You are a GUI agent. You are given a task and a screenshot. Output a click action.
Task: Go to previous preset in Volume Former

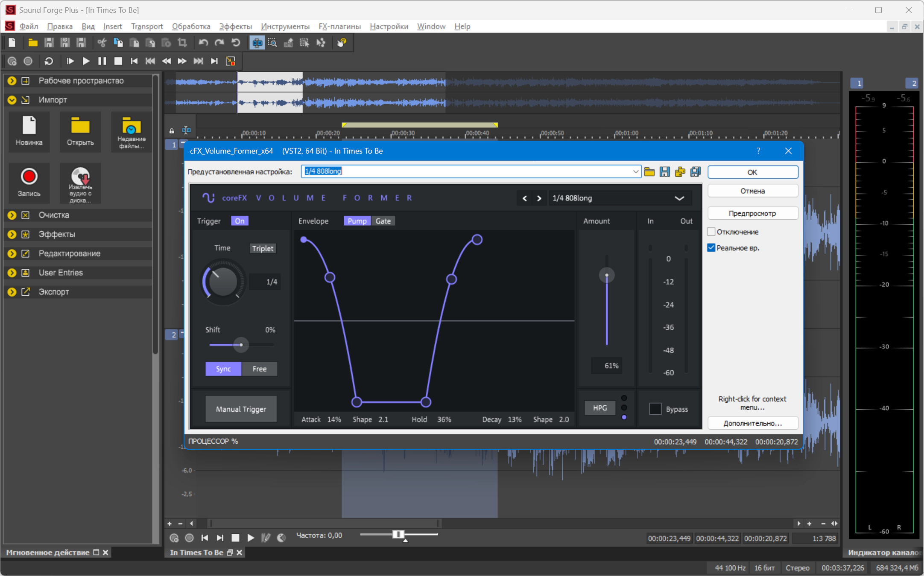coord(525,198)
